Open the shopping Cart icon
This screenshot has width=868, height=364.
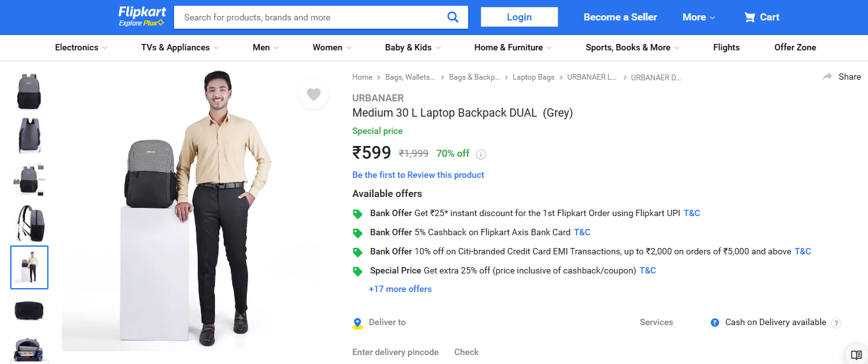click(750, 17)
